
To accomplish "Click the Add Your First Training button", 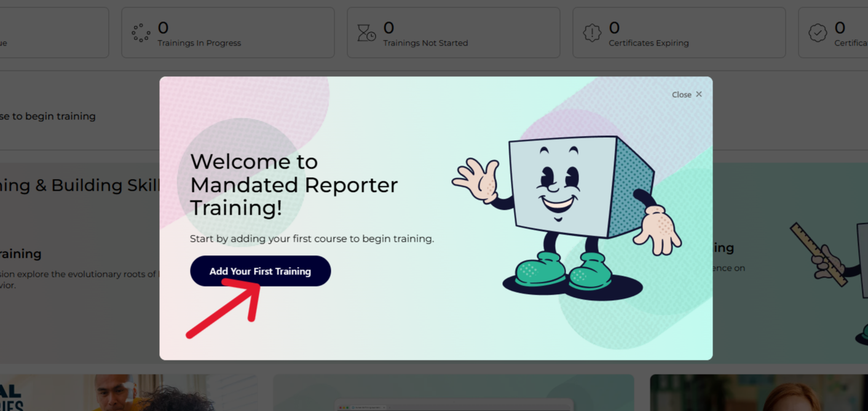I will (x=260, y=271).
